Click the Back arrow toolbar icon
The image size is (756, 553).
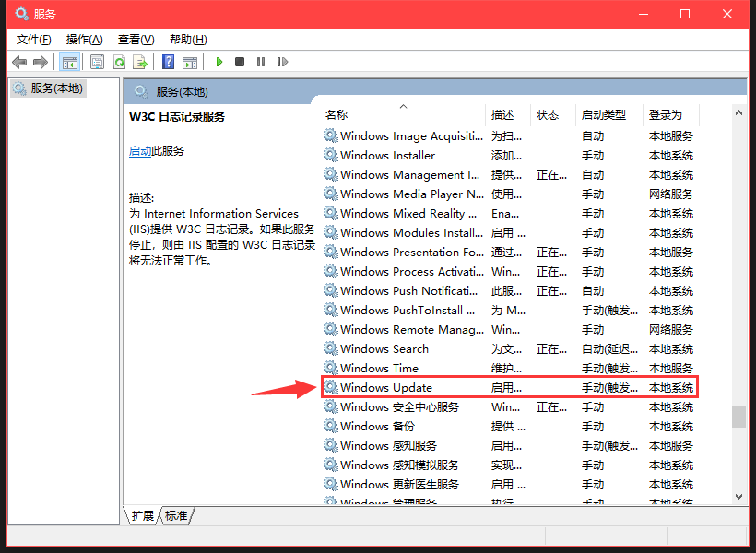(19, 62)
